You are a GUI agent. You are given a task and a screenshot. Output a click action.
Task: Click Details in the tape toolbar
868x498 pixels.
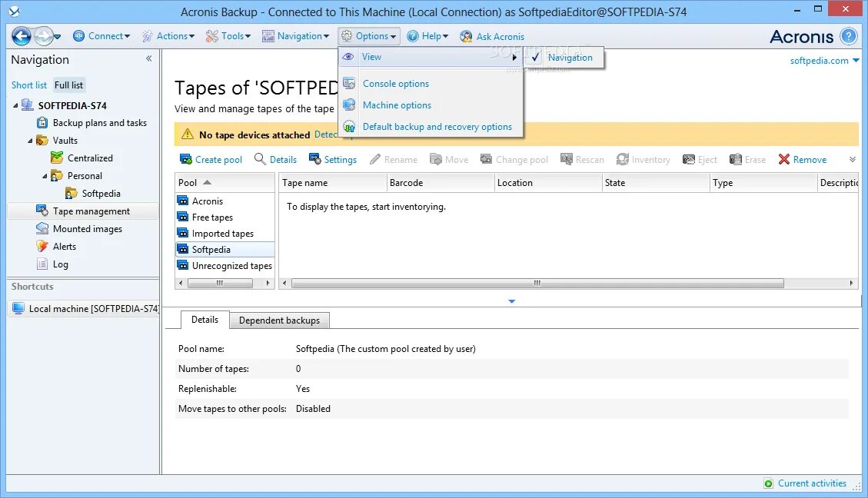(x=276, y=159)
